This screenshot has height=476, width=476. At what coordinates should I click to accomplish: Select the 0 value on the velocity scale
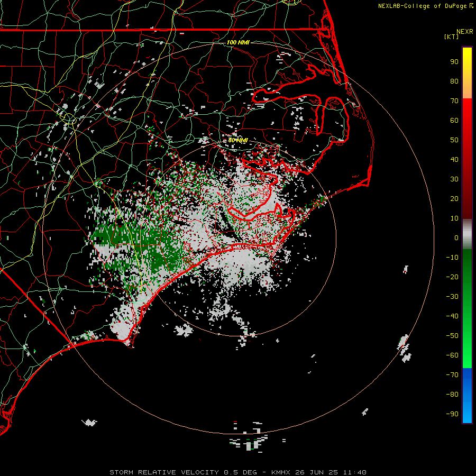456,238
